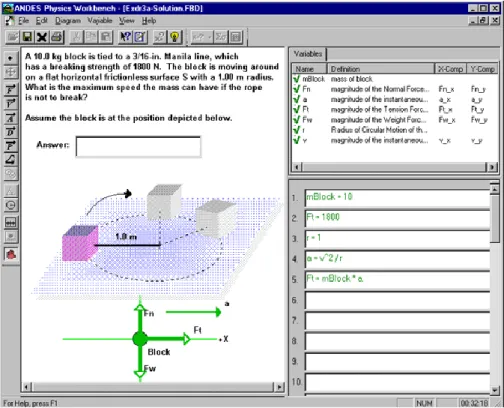Image resolution: width=504 pixels, height=408 pixels.
Task: Click the triangle tool in side palette
Action: (10, 191)
